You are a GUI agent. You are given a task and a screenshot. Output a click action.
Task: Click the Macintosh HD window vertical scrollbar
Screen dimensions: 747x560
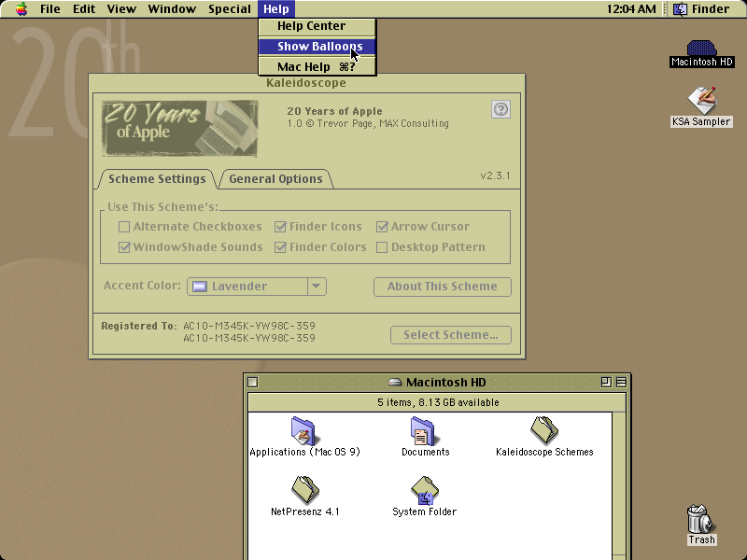[619, 485]
